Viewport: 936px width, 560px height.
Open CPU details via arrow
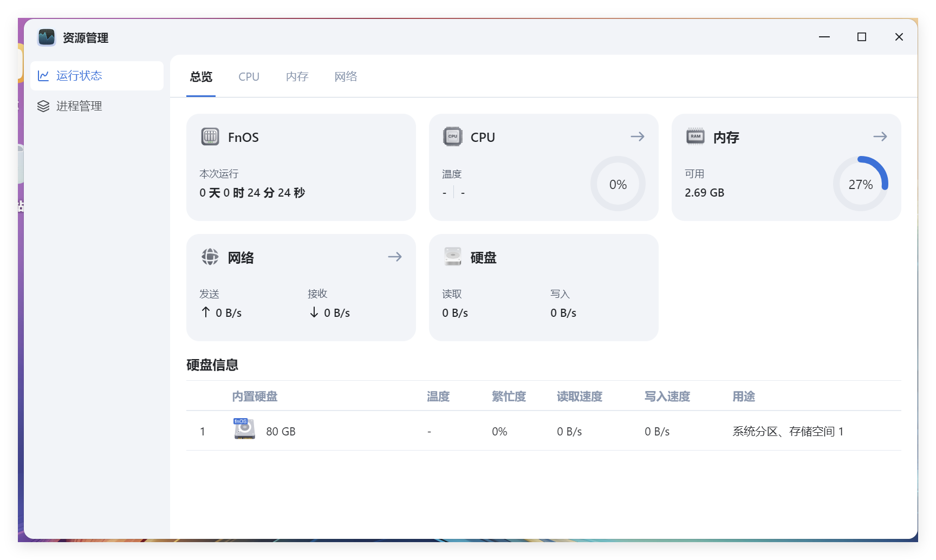click(x=638, y=136)
